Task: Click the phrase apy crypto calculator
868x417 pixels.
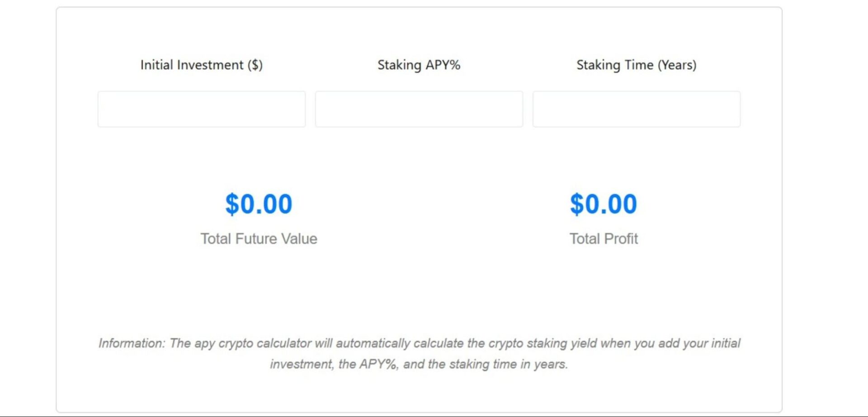Action: click(254, 343)
